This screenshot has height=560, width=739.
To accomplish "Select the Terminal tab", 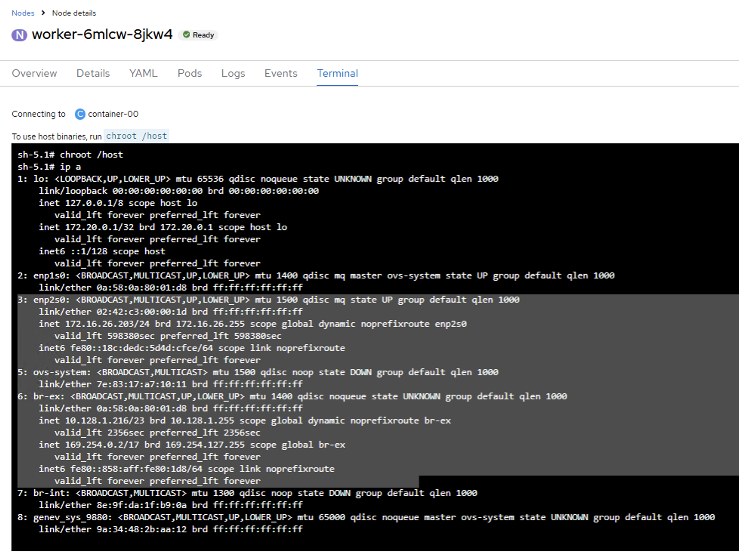I will (x=337, y=73).
